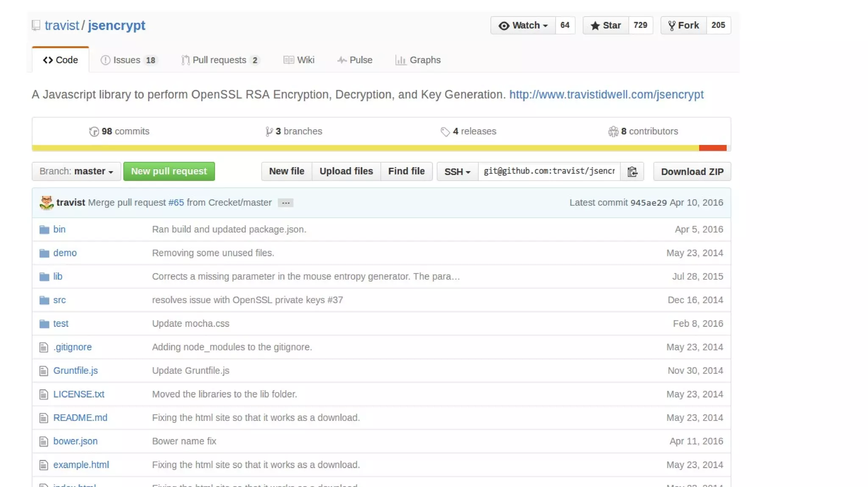This screenshot has height=487, width=868.
Task: Click the repository book icon near travist
Action: 36,25
